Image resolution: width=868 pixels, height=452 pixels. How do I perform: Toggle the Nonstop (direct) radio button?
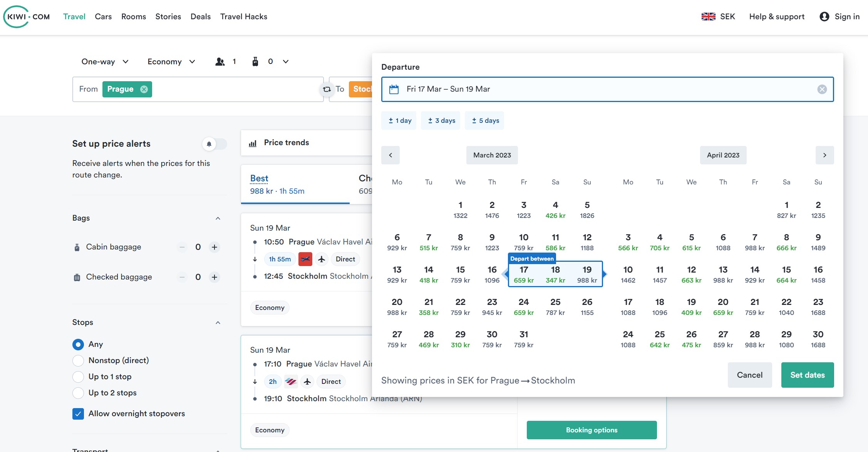tap(78, 360)
